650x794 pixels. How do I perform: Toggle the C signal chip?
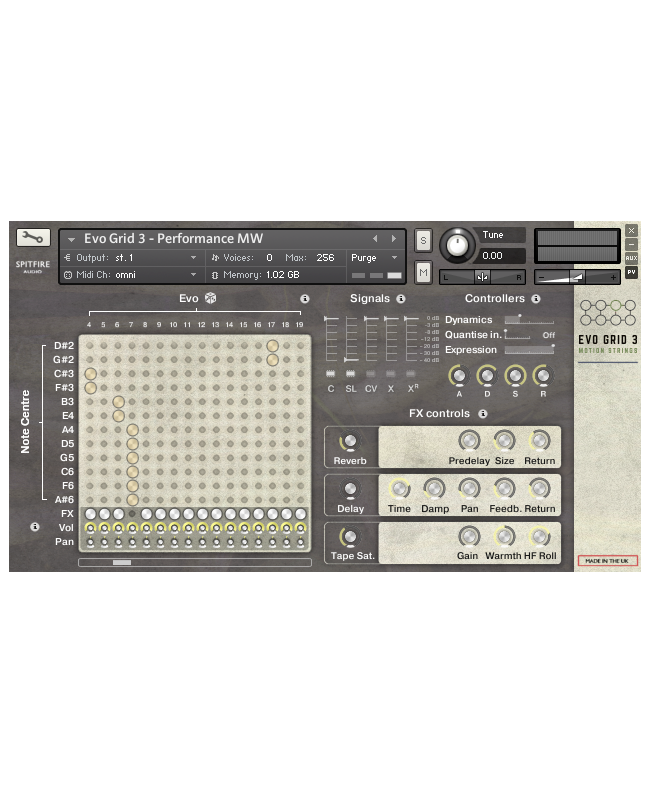click(331, 374)
